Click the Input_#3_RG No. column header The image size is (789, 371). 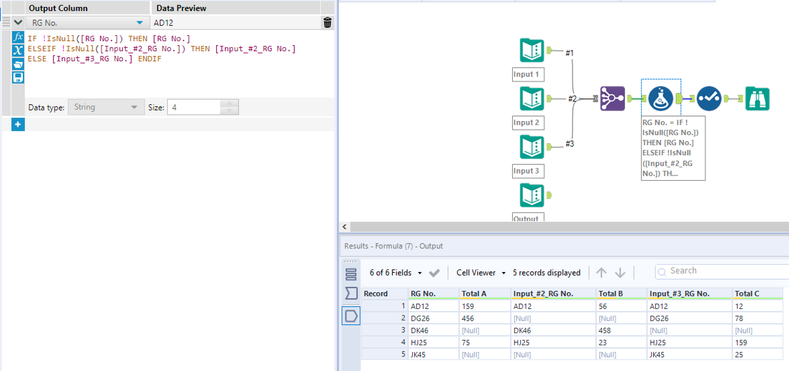689,293
